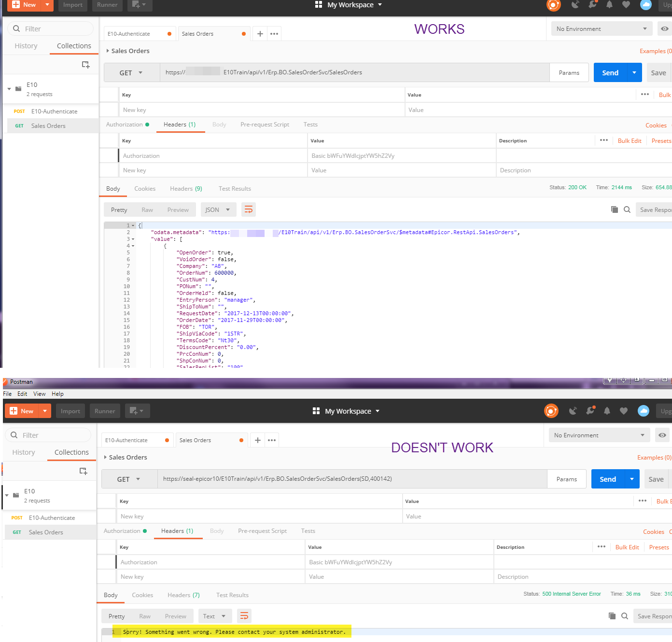
Task: Open the user avatar icon in the bottom Postman window
Action: coord(644,411)
